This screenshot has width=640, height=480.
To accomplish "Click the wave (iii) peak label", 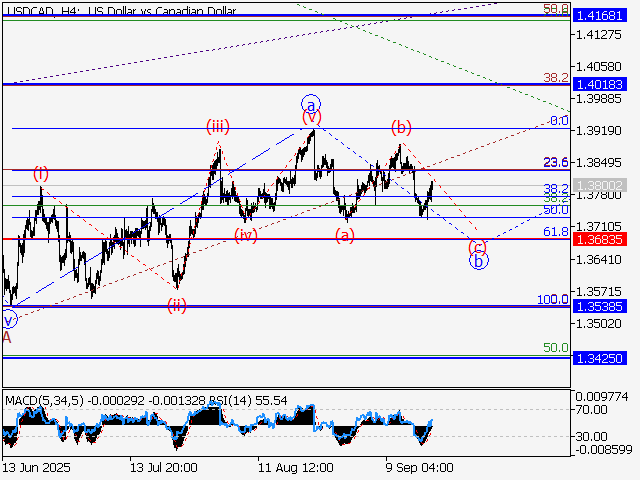I will (x=219, y=126).
